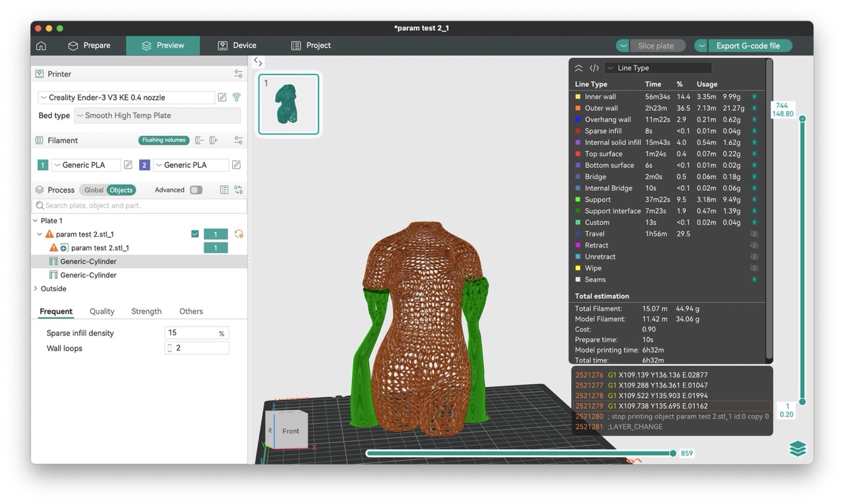This screenshot has width=844, height=504.
Task: Click the G-code window icon in legend
Action: 594,68
